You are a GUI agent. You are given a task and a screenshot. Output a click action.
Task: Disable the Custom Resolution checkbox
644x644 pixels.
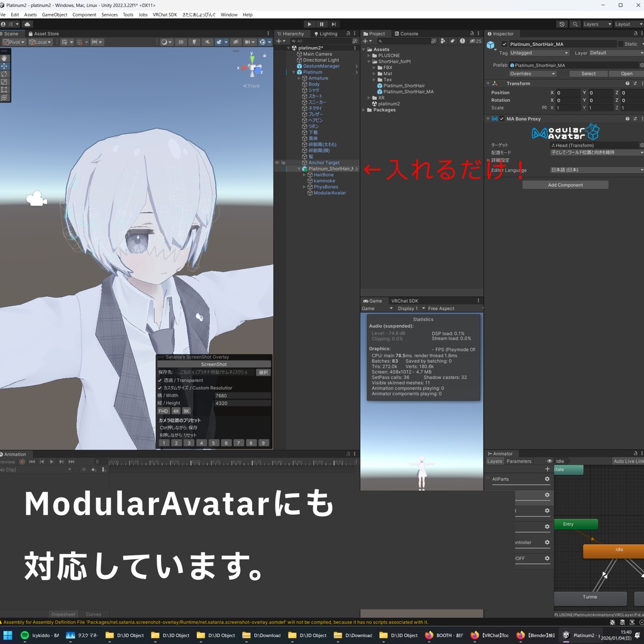tap(160, 387)
